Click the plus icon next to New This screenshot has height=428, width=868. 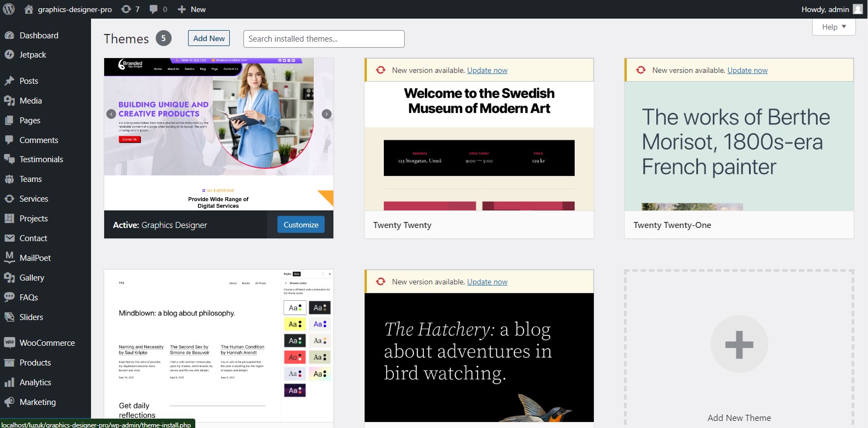click(181, 9)
